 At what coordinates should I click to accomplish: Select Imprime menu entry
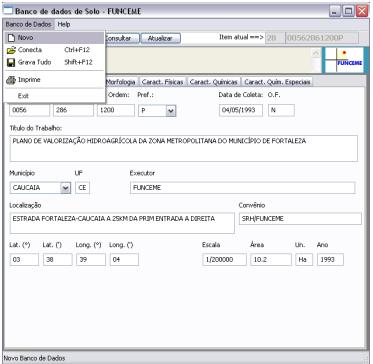[x=54, y=80]
